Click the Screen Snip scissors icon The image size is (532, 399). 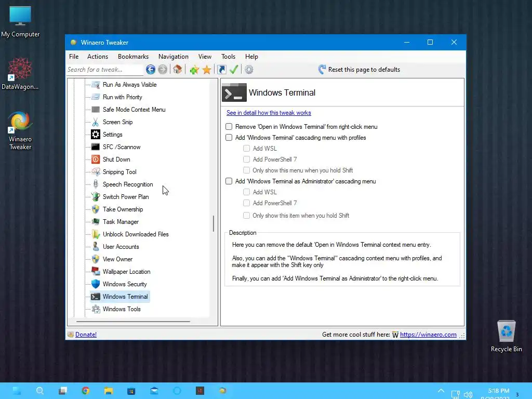pyautogui.click(x=96, y=122)
